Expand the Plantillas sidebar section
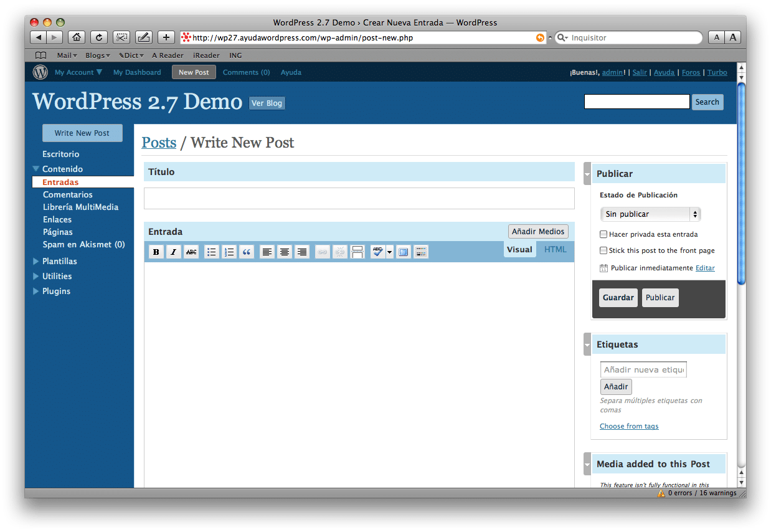This screenshot has width=771, height=532. point(59,261)
